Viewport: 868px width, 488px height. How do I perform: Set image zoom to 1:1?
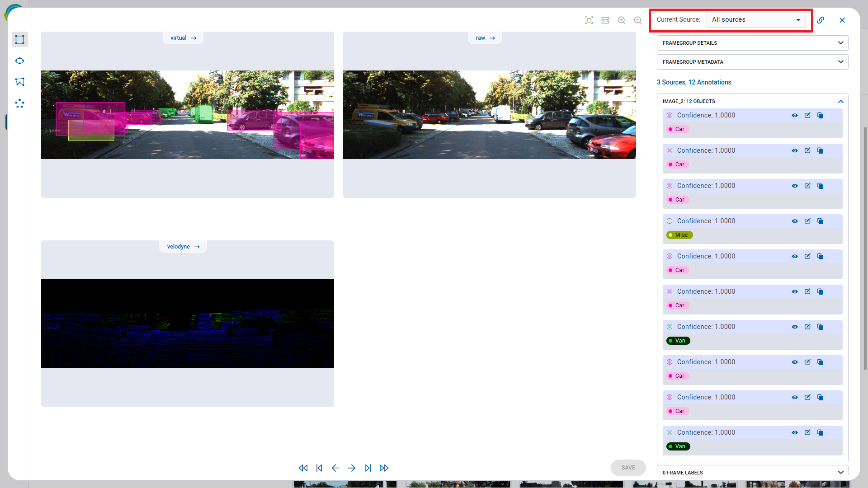[x=605, y=20]
